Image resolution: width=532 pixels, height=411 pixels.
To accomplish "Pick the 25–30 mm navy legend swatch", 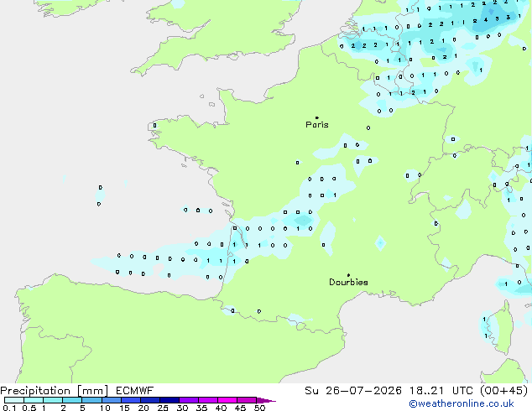I will (169, 400).
